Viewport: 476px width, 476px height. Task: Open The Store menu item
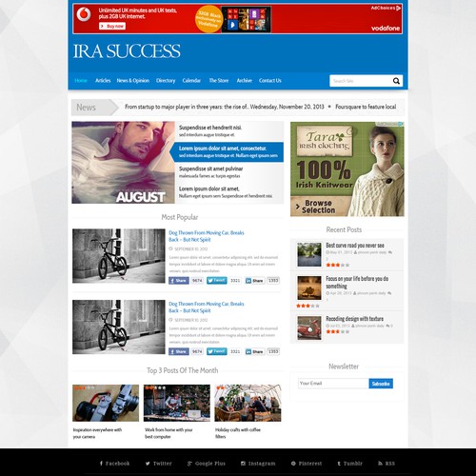pyautogui.click(x=219, y=81)
